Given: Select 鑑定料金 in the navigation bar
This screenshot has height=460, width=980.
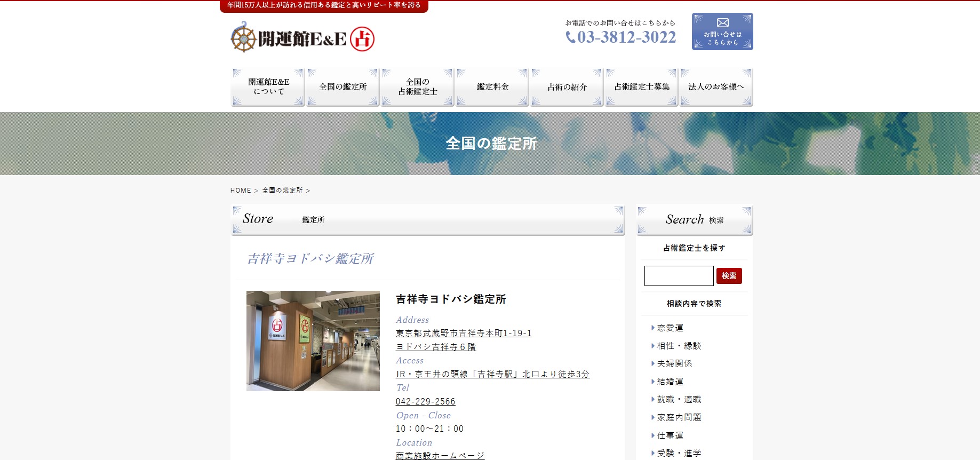Looking at the screenshot, I should (x=492, y=87).
